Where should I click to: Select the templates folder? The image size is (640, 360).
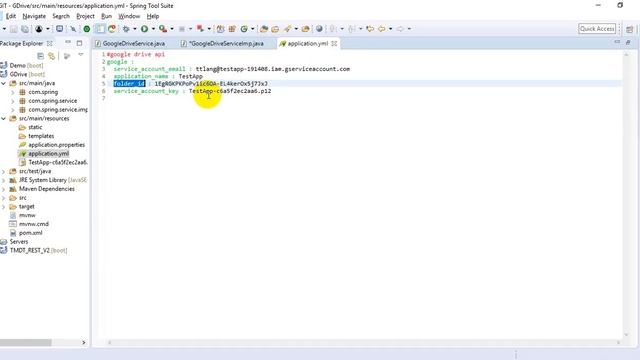[41, 136]
